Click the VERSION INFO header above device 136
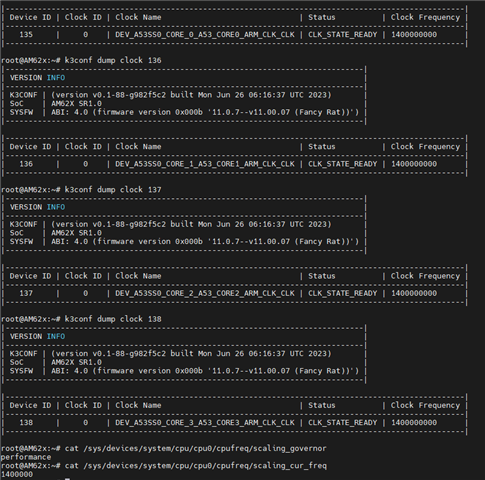This screenshot has width=485, height=480. 37,78
